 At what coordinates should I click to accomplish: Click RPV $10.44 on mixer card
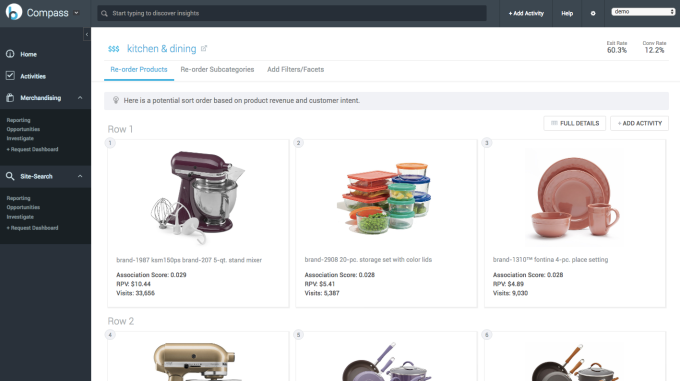(133, 284)
